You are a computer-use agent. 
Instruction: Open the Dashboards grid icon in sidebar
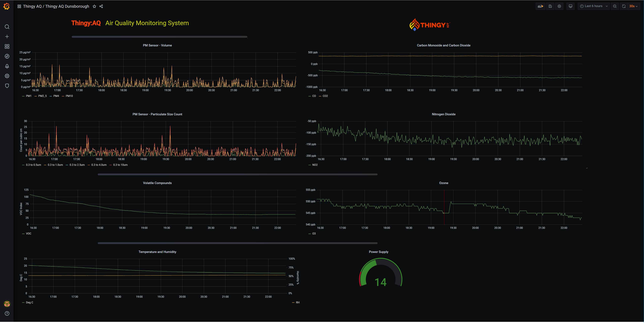pos(7,46)
